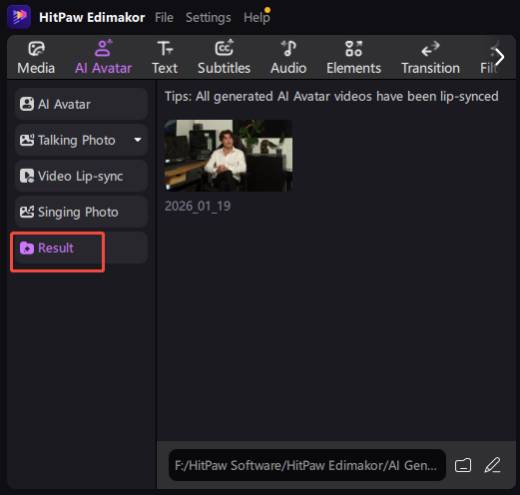Click the output folder path field

pos(307,465)
